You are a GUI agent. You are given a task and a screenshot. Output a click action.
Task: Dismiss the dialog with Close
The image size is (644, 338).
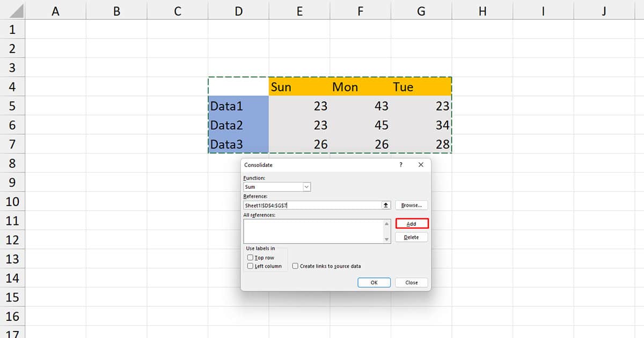pos(411,282)
